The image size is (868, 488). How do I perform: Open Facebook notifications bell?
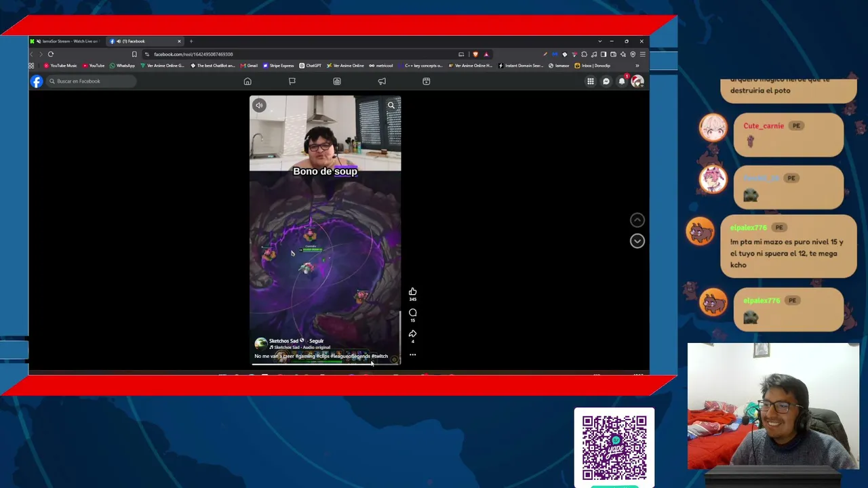coord(622,81)
